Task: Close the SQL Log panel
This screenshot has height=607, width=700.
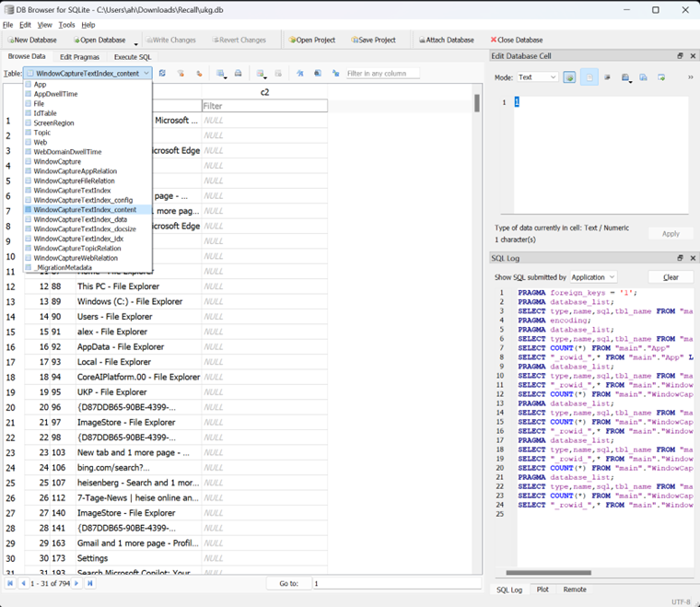Action: (692, 258)
